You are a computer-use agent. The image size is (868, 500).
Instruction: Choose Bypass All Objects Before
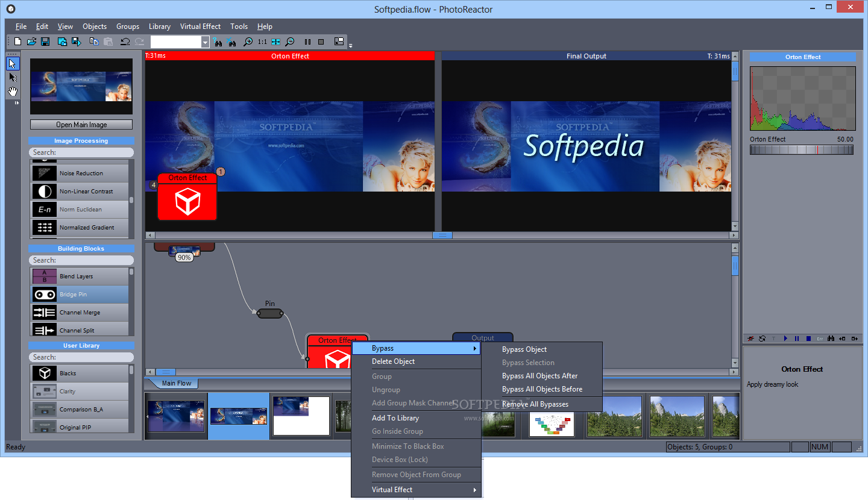click(542, 389)
